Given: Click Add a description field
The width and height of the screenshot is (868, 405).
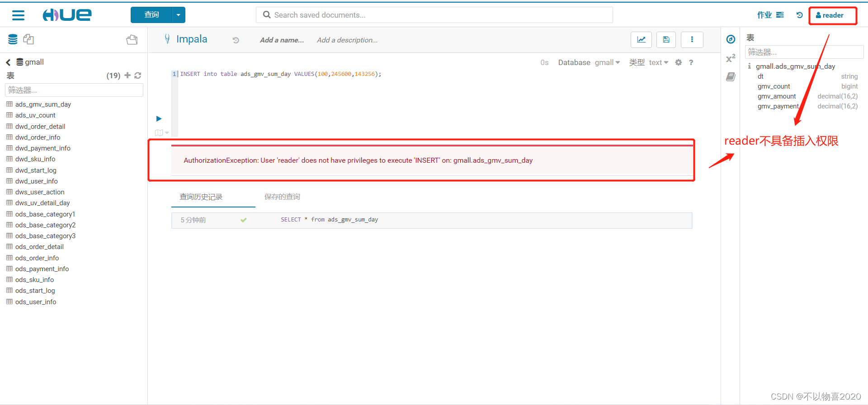Looking at the screenshot, I should tap(347, 40).
